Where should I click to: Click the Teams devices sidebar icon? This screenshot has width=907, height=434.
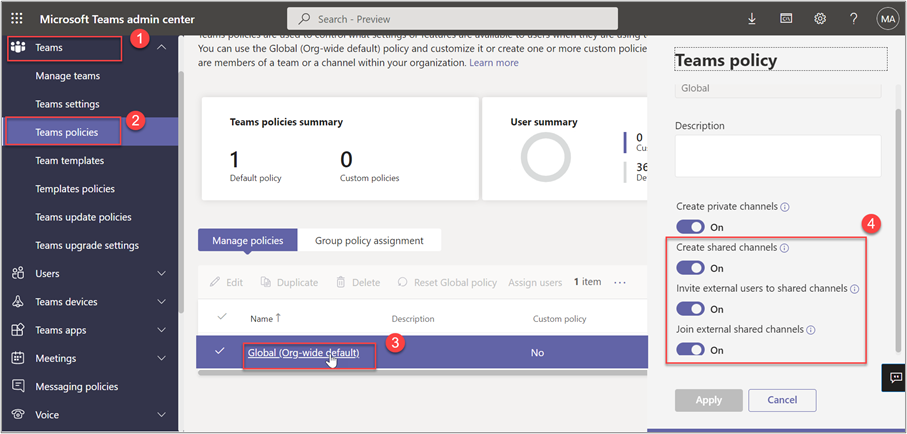click(x=17, y=302)
